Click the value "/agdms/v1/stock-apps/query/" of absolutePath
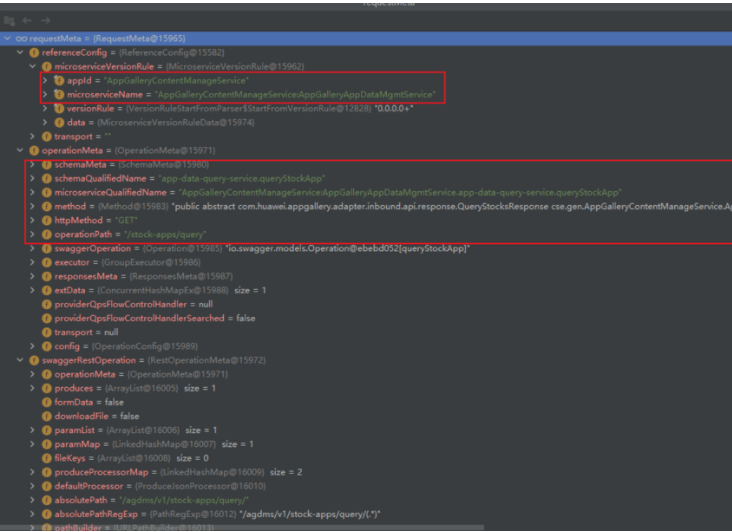Screen dimensions: 732x532 tap(184, 500)
